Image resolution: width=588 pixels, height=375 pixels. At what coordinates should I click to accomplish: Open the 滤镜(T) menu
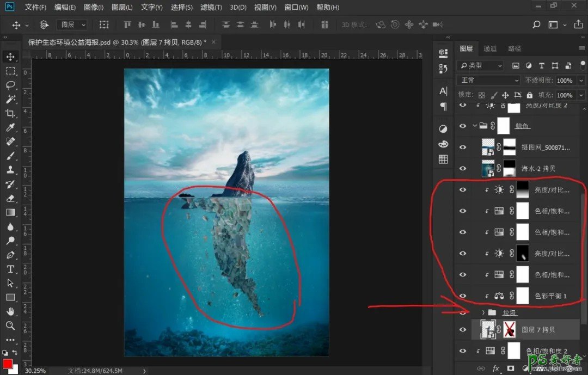point(211,8)
